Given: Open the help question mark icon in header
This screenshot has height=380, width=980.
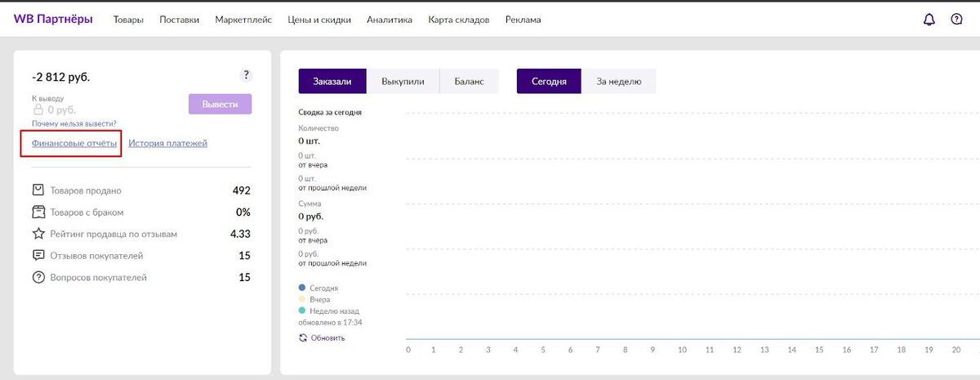Looking at the screenshot, I should point(956,20).
